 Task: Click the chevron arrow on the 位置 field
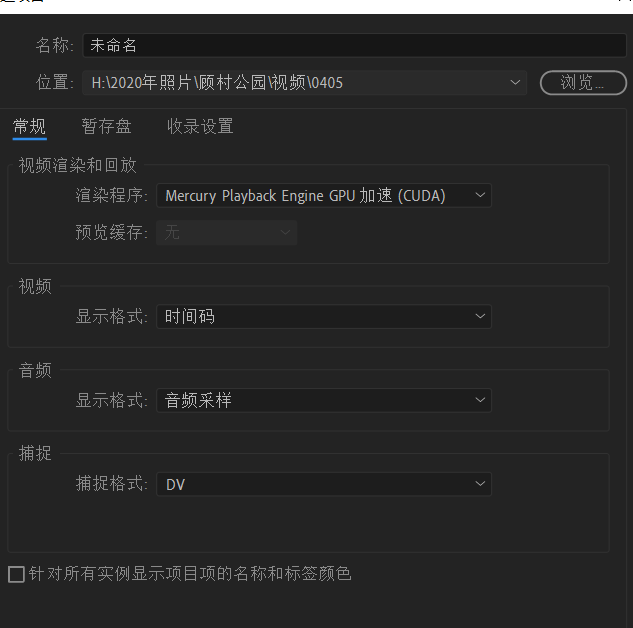(x=515, y=82)
